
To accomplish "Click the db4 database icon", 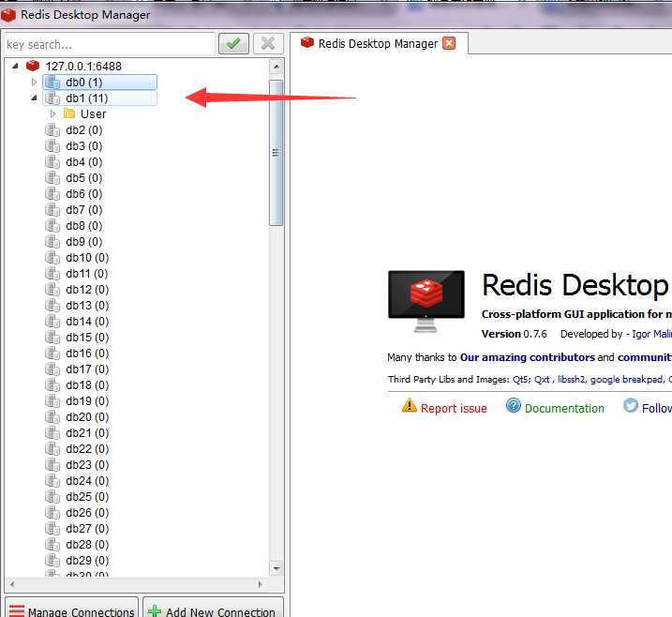I will [x=52, y=161].
